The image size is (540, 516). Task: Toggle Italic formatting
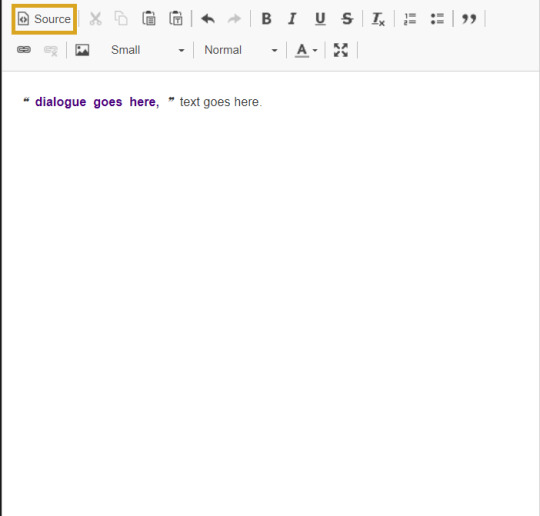click(x=292, y=19)
